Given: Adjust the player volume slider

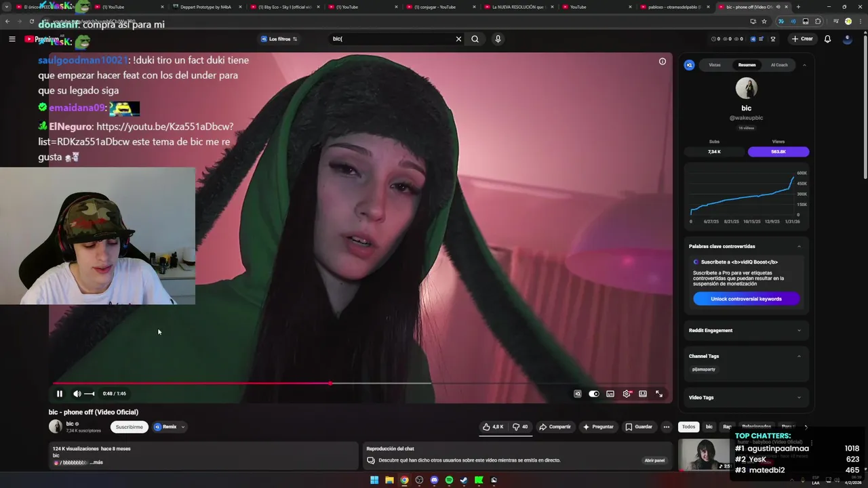Looking at the screenshot, I should click(x=90, y=394).
